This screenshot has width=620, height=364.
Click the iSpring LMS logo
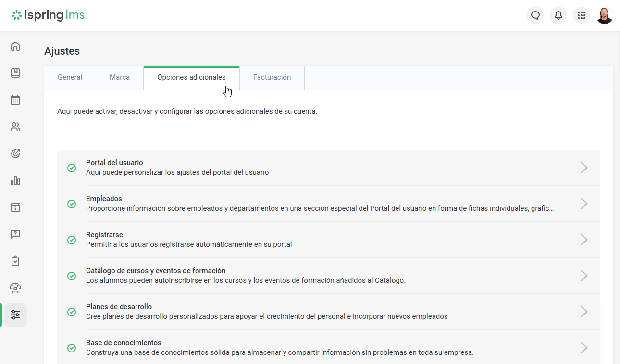pos(48,15)
